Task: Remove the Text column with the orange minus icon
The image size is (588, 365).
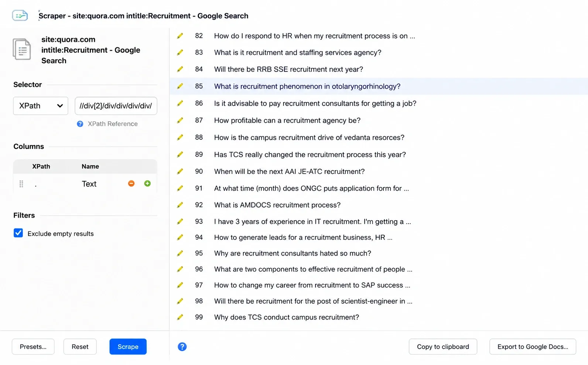Action: pos(131,184)
